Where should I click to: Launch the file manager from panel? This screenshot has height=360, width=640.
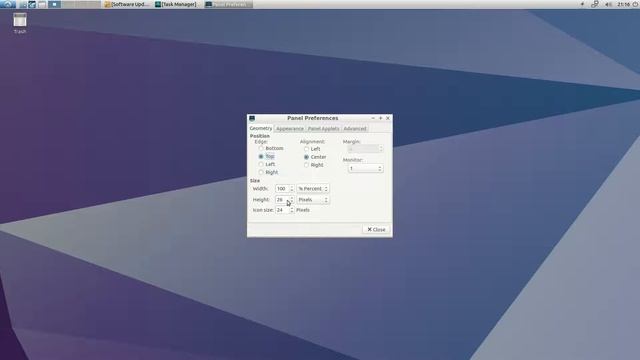(x=23, y=4)
